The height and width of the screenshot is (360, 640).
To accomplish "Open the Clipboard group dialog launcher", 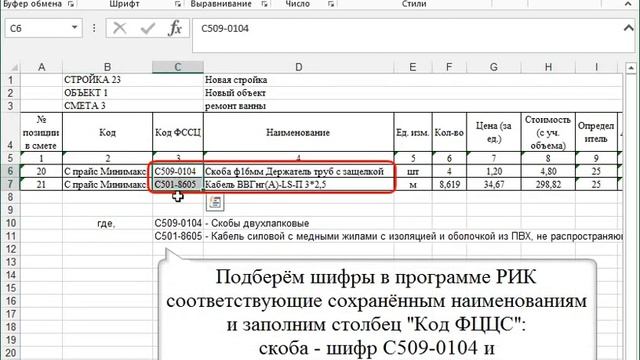I will [71, 4].
